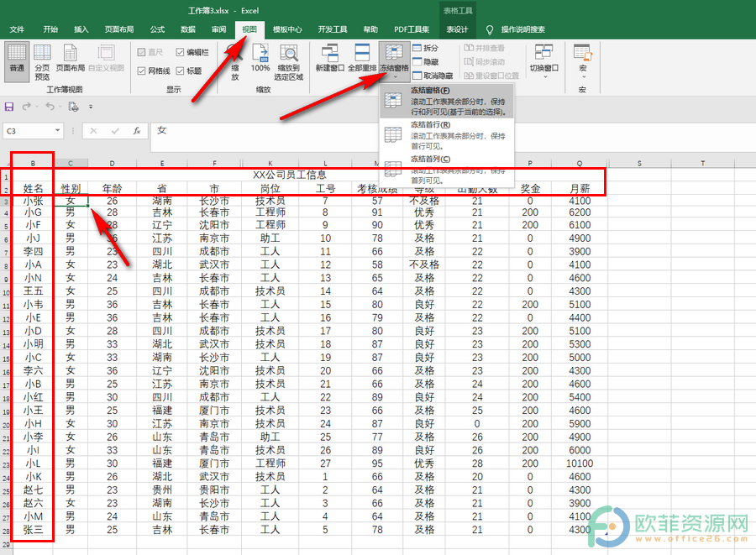Open the Undo history dropdown arrow
The width and height of the screenshot is (756, 555).
click(x=60, y=107)
